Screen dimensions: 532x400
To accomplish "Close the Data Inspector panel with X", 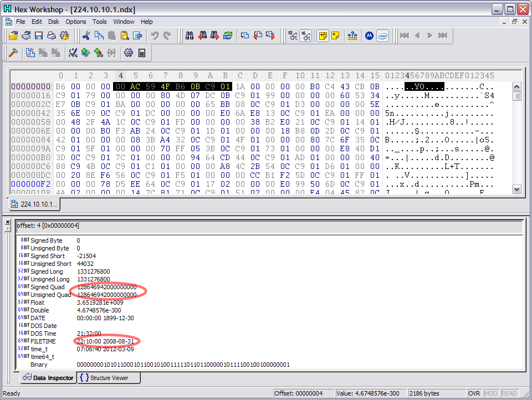I will (8, 222).
